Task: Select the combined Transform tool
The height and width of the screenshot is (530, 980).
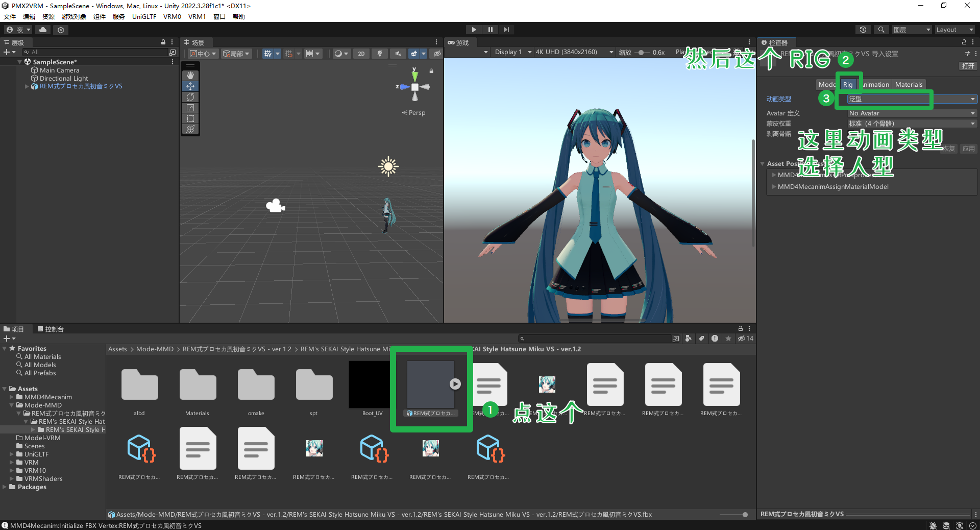Action: pos(190,129)
